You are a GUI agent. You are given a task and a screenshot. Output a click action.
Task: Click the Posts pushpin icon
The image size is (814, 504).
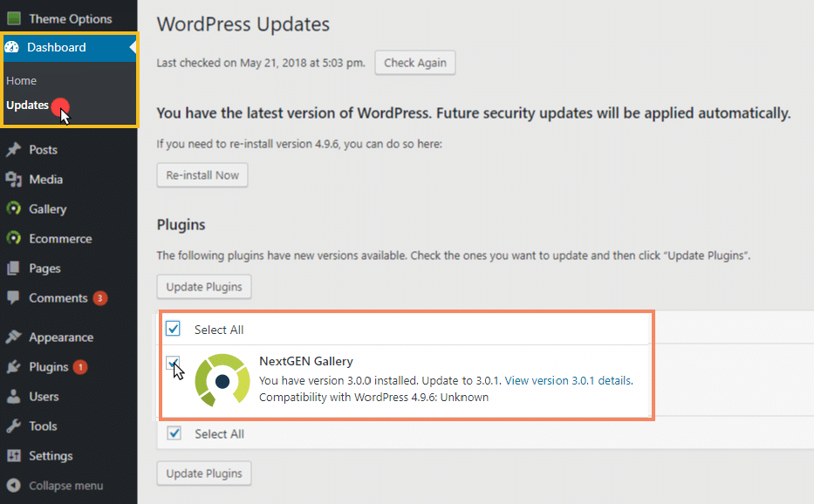(x=13, y=149)
